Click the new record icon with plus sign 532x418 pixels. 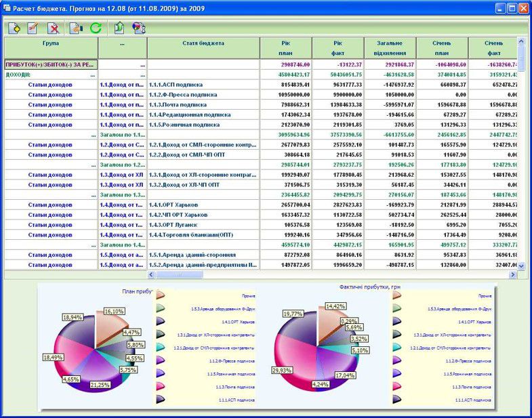point(15,28)
